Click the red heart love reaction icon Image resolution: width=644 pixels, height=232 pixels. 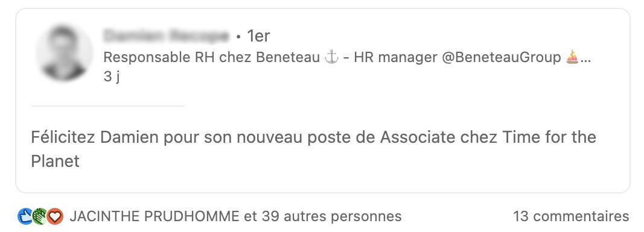point(55,216)
